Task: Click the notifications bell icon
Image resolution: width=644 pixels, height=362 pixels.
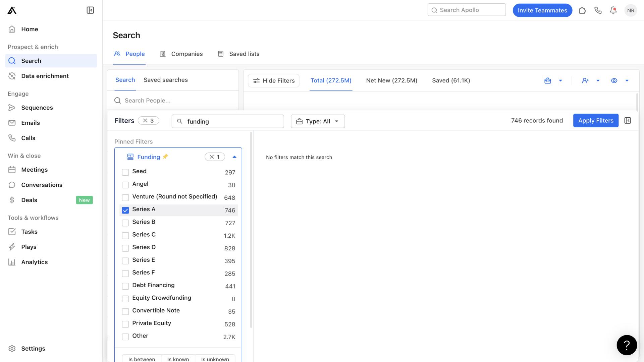Action: (x=613, y=10)
